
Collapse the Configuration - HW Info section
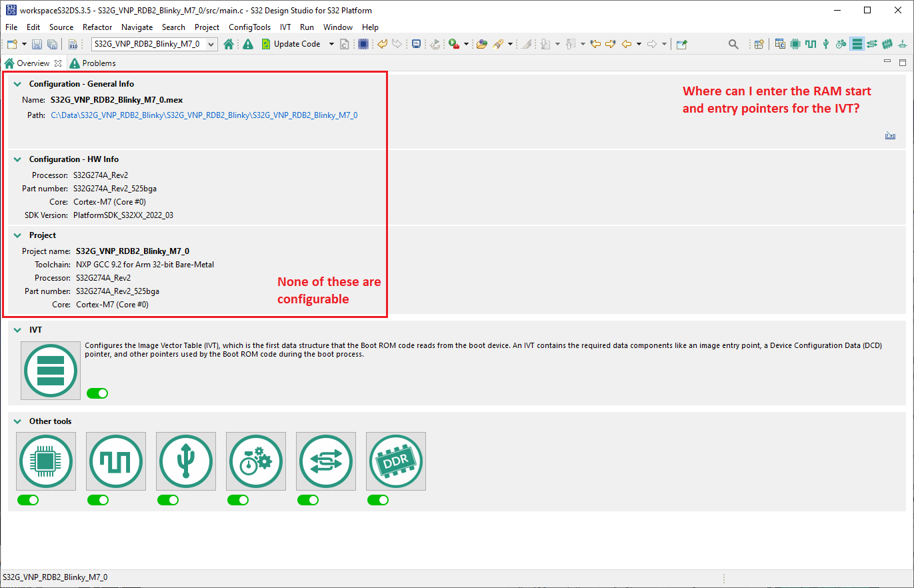16,159
